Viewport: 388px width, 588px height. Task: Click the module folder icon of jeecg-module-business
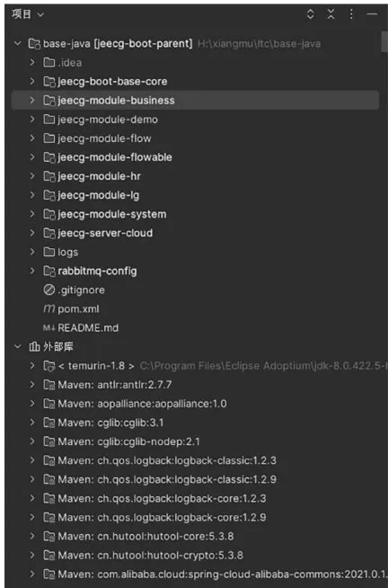click(49, 100)
